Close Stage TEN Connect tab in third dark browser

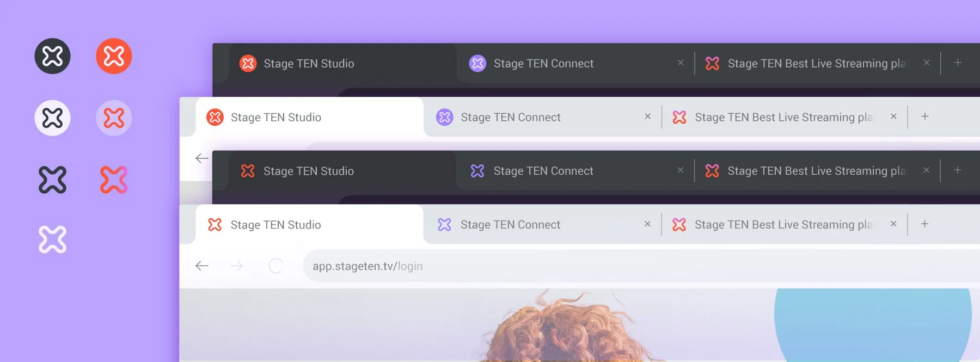point(681,170)
